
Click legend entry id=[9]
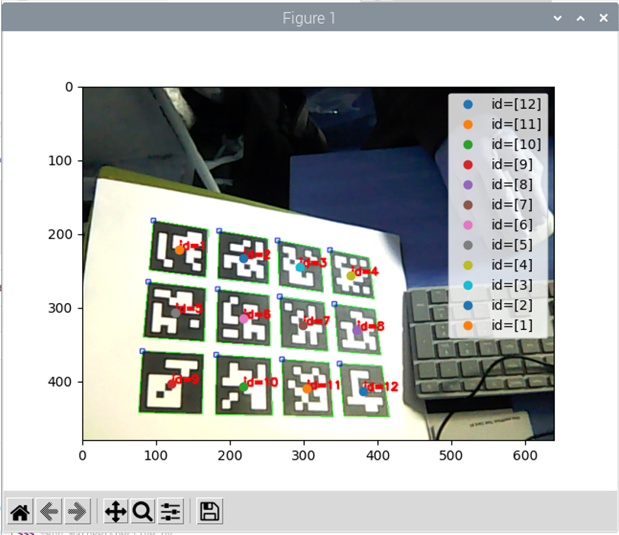click(x=498, y=165)
